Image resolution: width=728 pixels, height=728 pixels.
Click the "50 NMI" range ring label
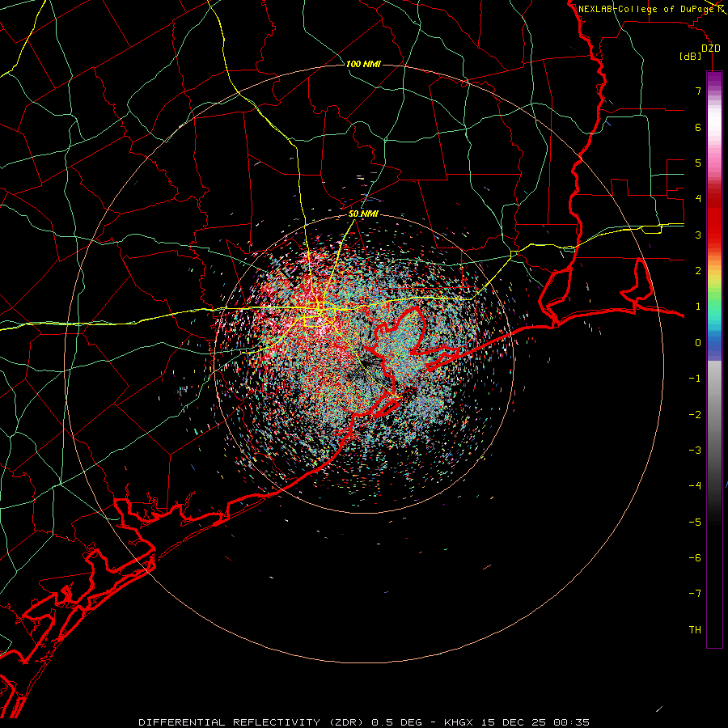point(363,214)
